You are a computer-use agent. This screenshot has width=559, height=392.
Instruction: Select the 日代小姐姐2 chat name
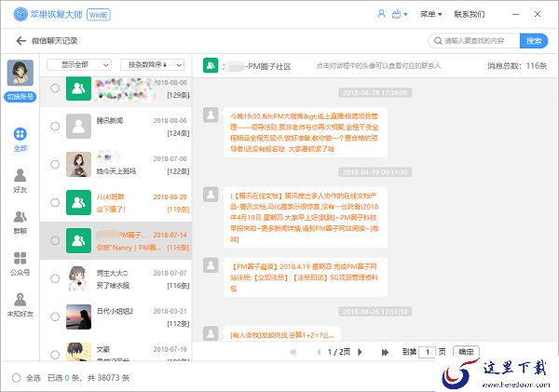click(x=115, y=311)
